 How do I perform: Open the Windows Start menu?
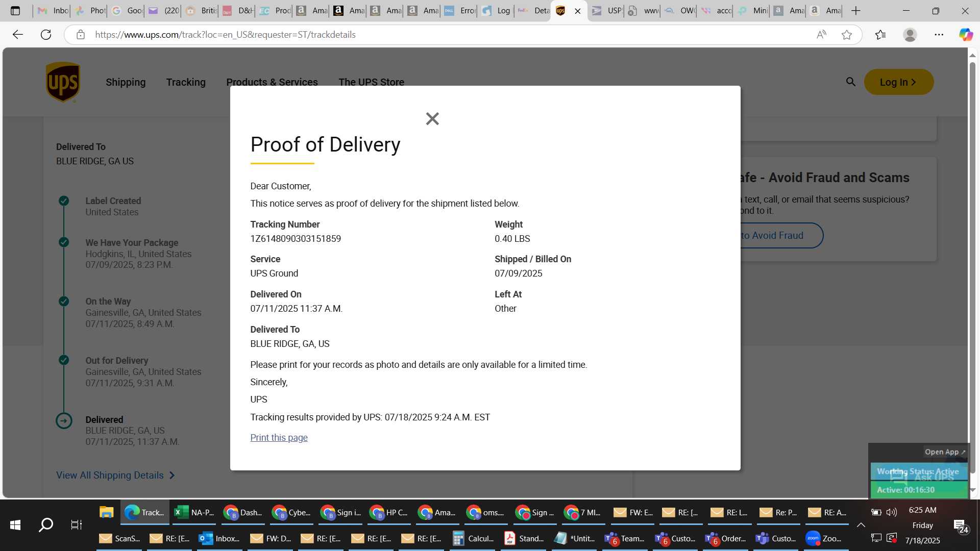click(x=15, y=525)
